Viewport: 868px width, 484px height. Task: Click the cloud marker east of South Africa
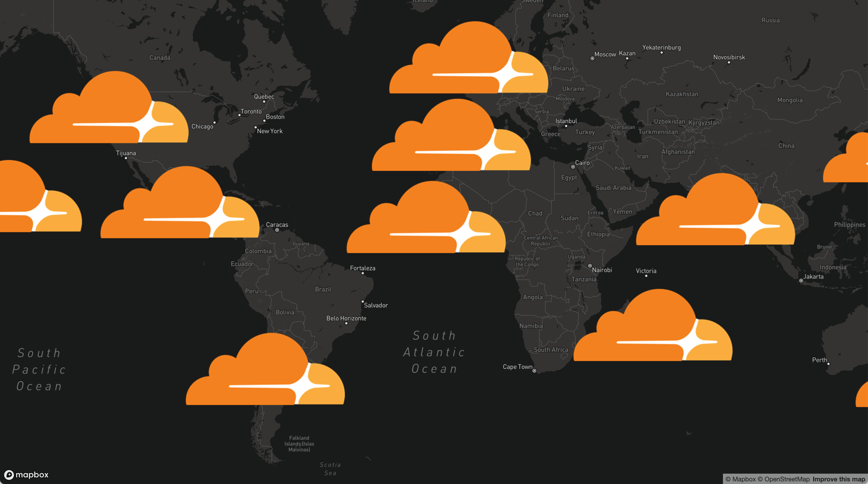click(x=653, y=325)
